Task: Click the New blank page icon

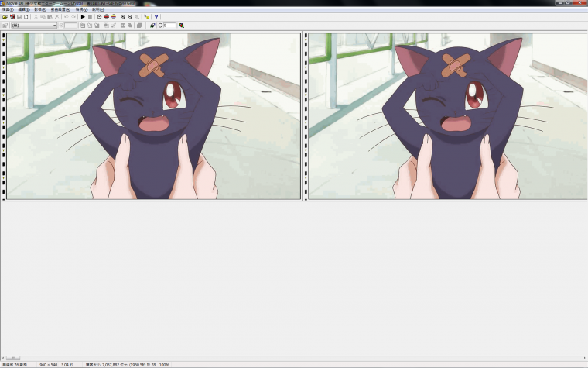Action: (26, 16)
